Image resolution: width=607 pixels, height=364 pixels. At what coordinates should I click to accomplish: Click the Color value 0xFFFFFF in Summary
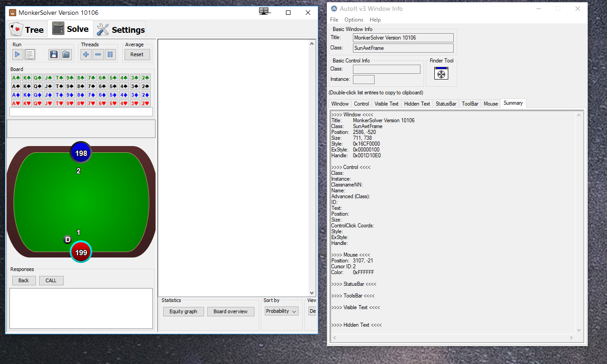pyautogui.click(x=363, y=272)
